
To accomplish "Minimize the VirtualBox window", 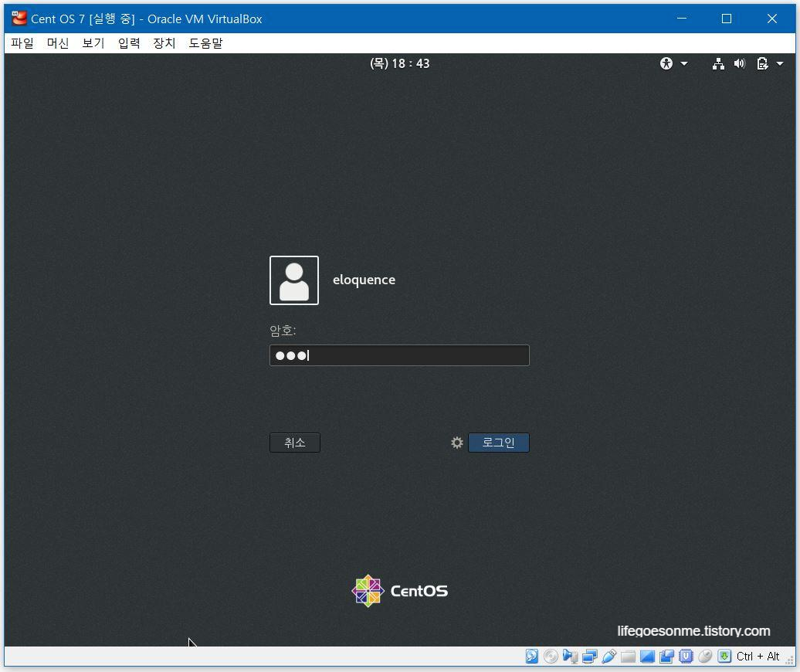I will [x=682, y=19].
